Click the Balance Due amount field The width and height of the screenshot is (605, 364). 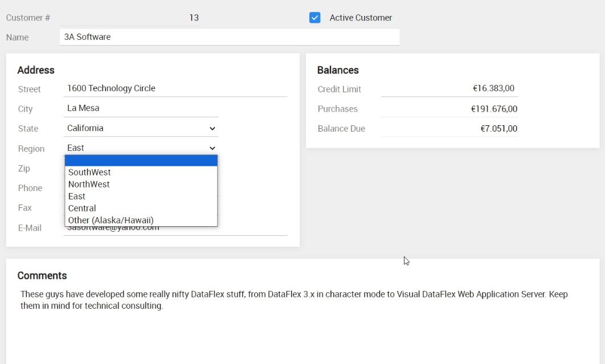coord(449,129)
